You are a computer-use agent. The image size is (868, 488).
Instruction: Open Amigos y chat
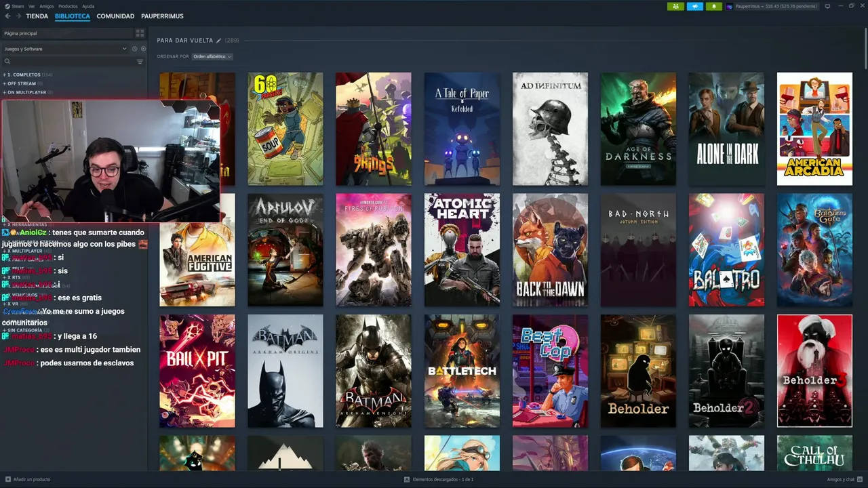click(845, 479)
